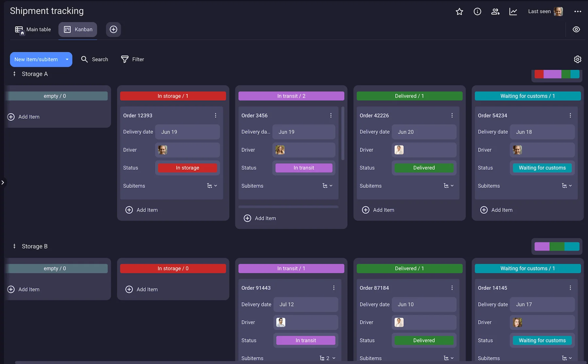Viewport: 588px width, 364px height.
Task: Expand subitems of Order 3456
Action: [x=327, y=186]
